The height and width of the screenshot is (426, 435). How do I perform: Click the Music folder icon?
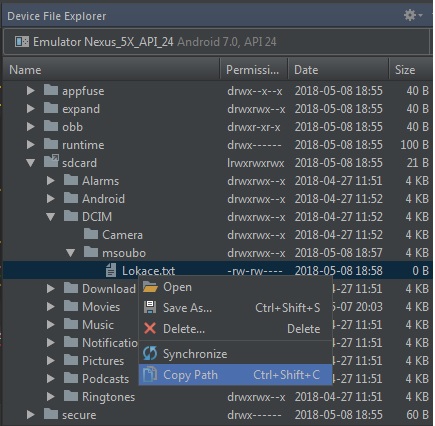coord(71,324)
